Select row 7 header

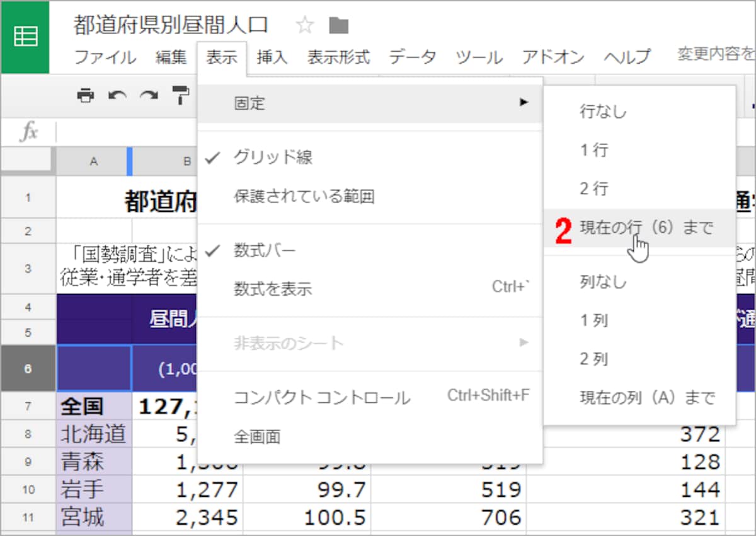[x=28, y=405]
